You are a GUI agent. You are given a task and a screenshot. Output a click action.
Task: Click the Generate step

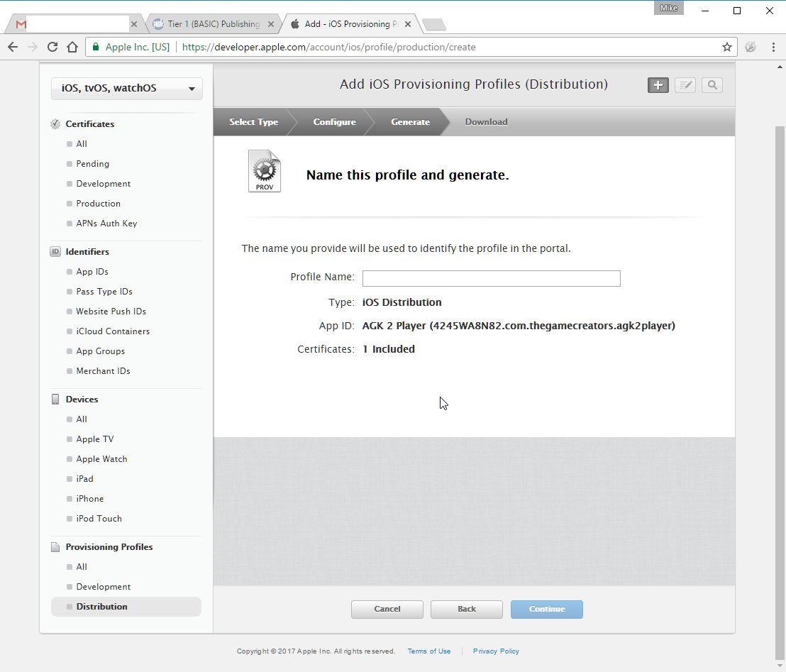coord(410,122)
